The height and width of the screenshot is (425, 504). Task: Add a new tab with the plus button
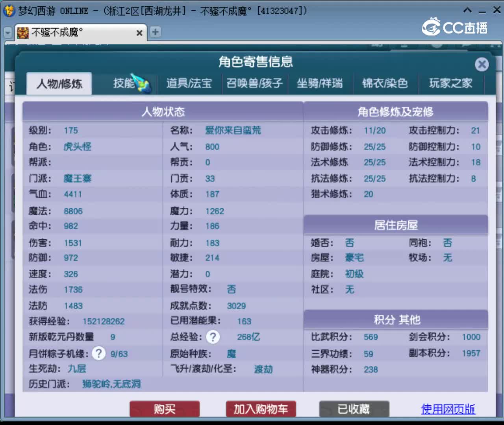click(156, 32)
